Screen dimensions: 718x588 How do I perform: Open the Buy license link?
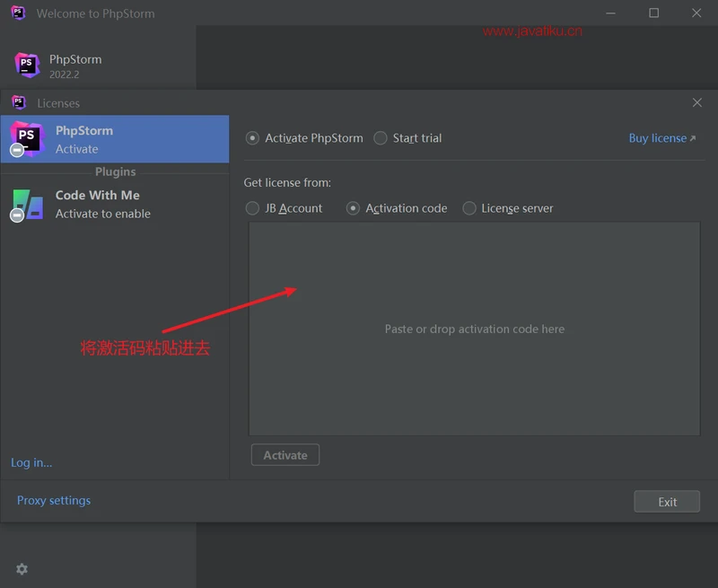tap(661, 138)
